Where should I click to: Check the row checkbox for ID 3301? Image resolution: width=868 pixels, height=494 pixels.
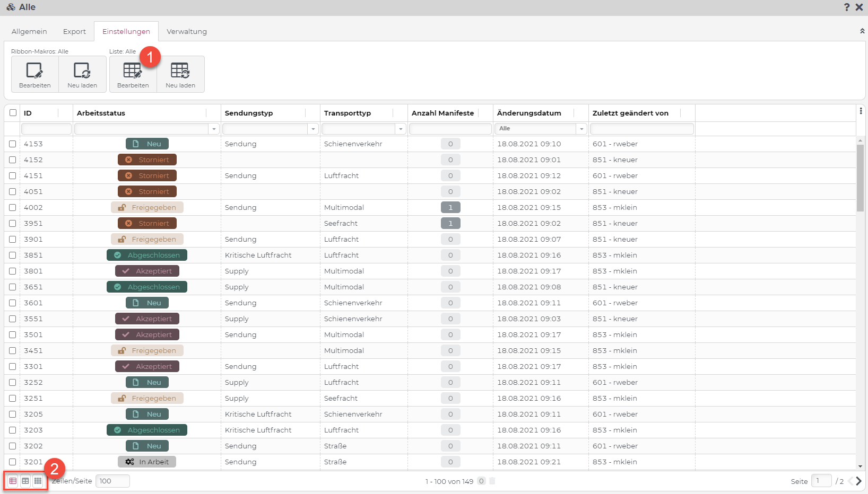tap(12, 366)
